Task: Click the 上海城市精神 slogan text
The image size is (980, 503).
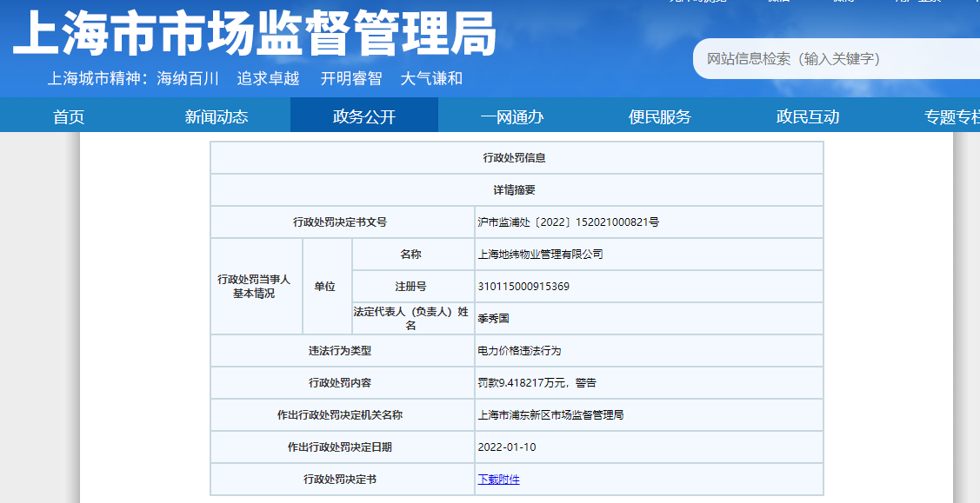Action: (x=255, y=79)
